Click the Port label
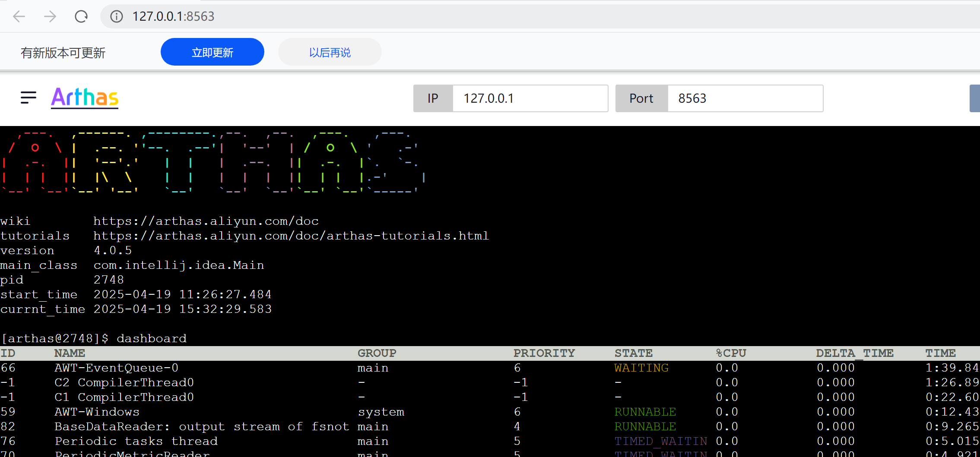Viewport: 980px width, 457px height. coord(642,98)
